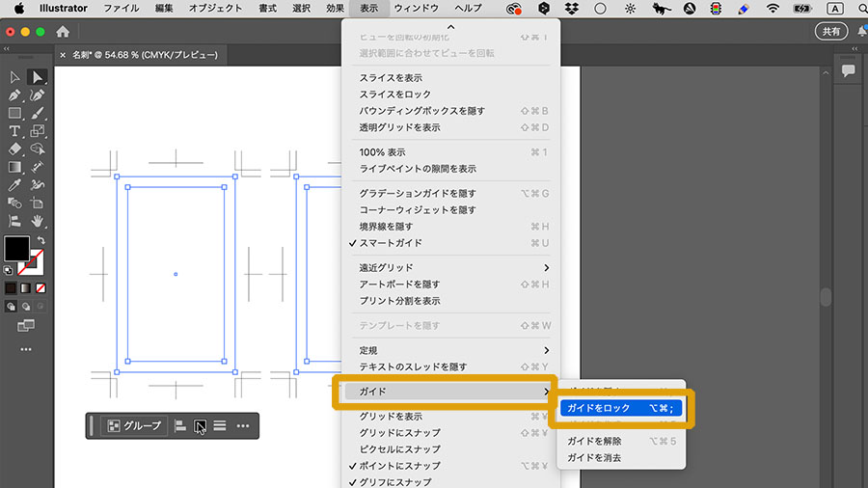Select the Warp tool
868x488 pixels.
click(x=37, y=185)
